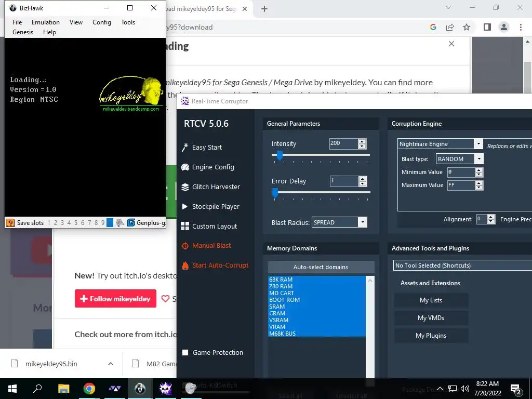Screen dimensions: 532x399
Task: Click the Manual Blast crosshair icon
Action: 185,246
